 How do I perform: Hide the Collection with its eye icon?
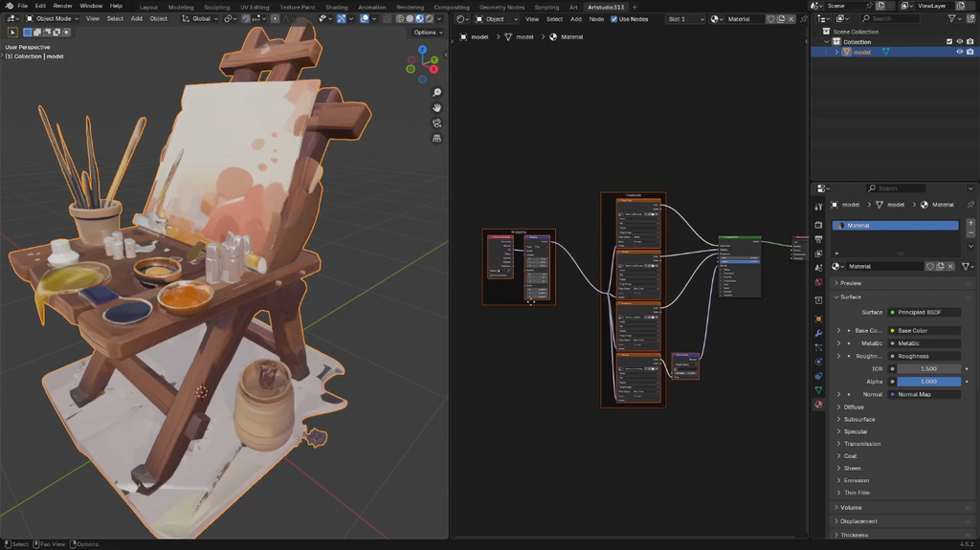click(x=960, y=42)
